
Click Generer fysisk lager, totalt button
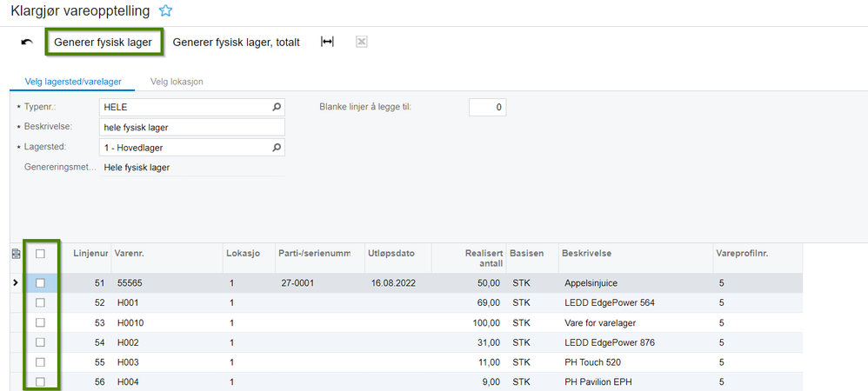237,43
